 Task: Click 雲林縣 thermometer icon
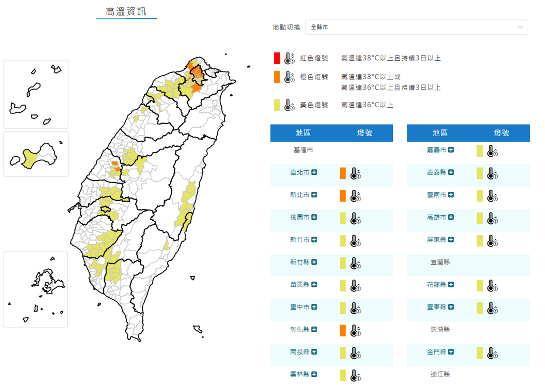356,376
